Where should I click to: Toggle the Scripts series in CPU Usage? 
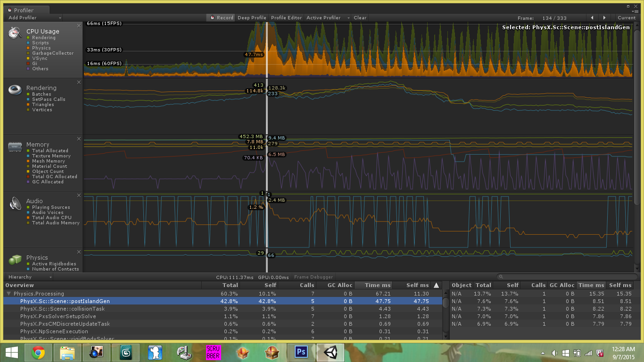(x=41, y=43)
